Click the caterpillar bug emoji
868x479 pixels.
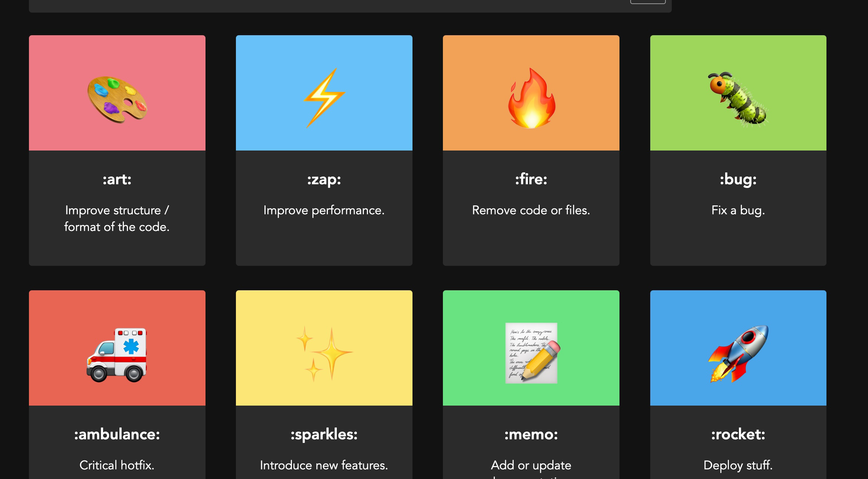coord(737,99)
